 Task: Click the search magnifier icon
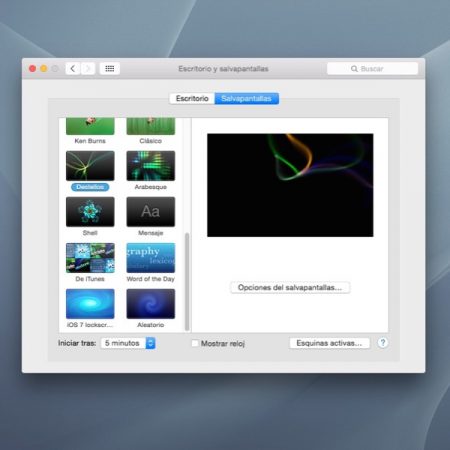coord(354,69)
